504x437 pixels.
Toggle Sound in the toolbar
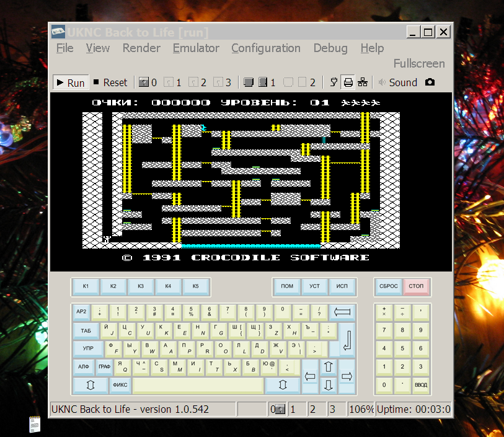coord(398,82)
